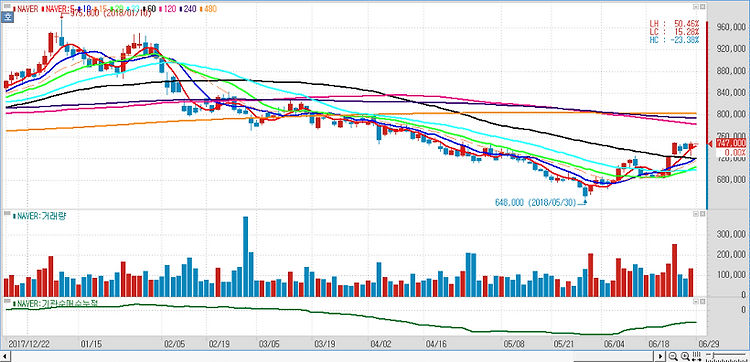Click the 02/05 date axis label

point(174,344)
